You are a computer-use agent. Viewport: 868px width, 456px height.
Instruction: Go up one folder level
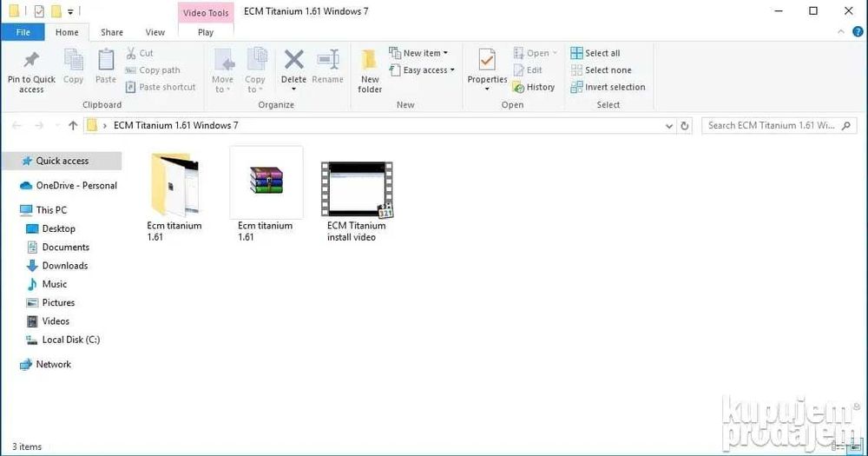pyautogui.click(x=73, y=126)
